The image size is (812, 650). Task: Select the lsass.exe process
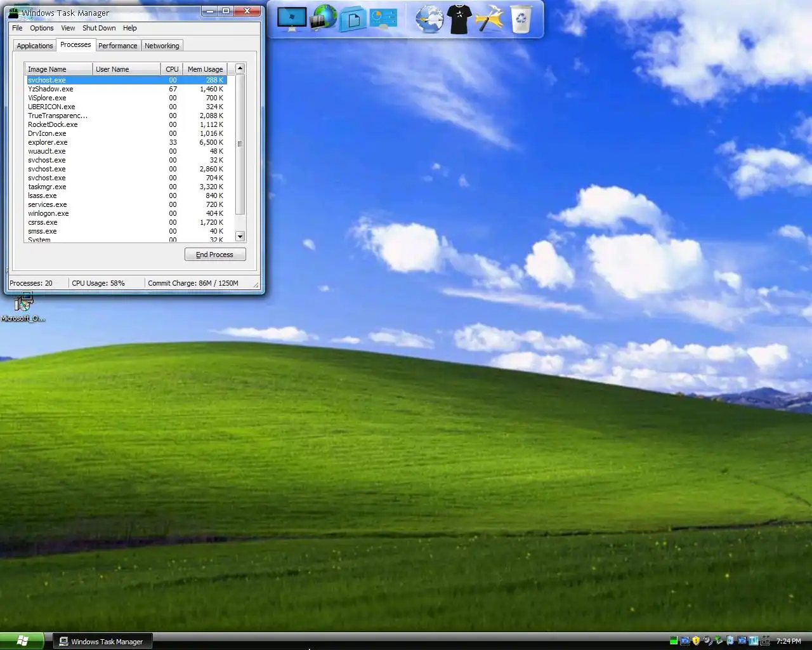[x=126, y=196]
